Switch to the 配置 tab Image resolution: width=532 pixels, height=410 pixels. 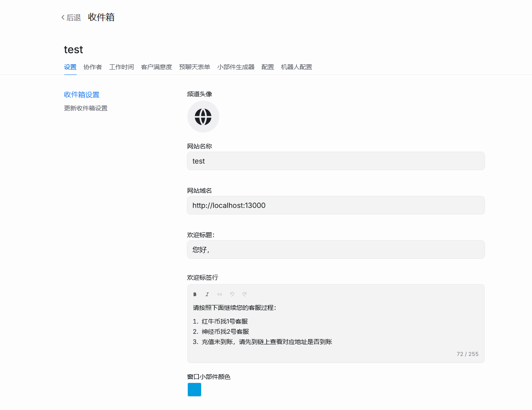tap(268, 67)
